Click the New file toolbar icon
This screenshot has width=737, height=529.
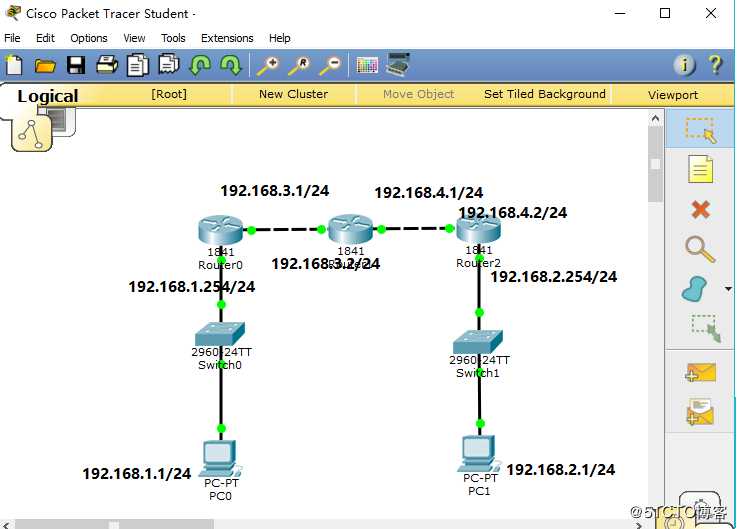(14, 65)
